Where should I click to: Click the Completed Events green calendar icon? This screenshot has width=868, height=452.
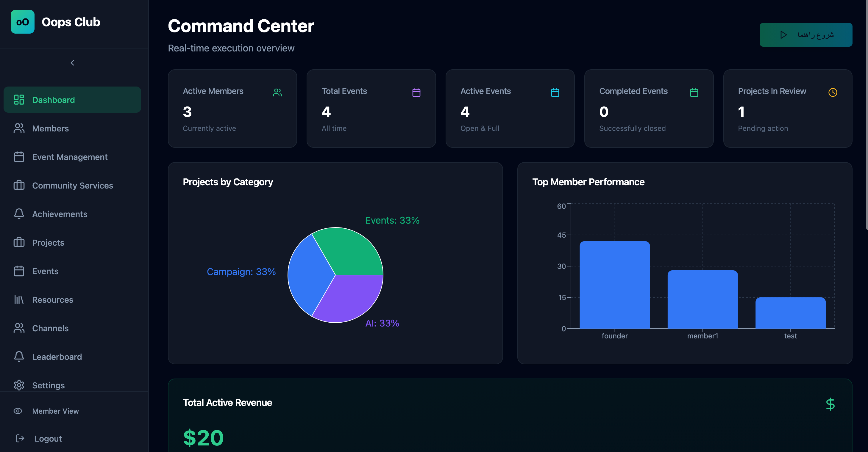(694, 92)
